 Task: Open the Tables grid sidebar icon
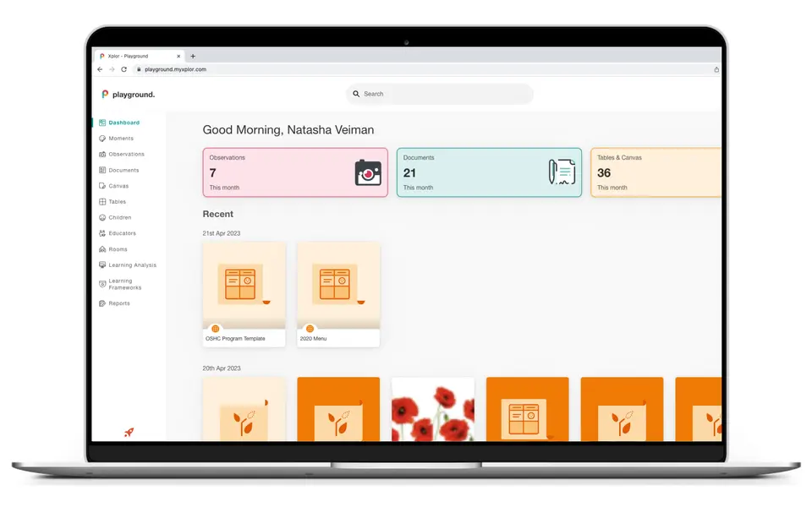(x=102, y=201)
